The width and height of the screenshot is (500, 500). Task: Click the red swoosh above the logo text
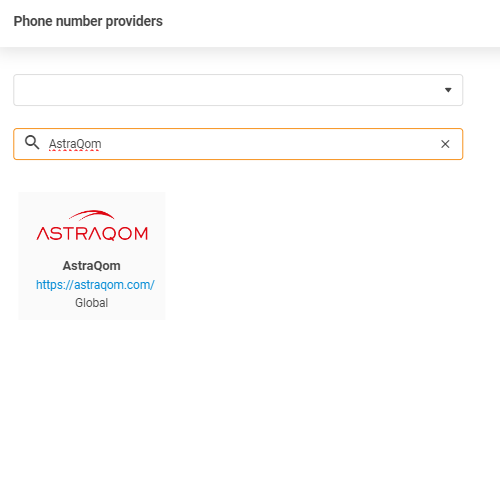[92, 215]
